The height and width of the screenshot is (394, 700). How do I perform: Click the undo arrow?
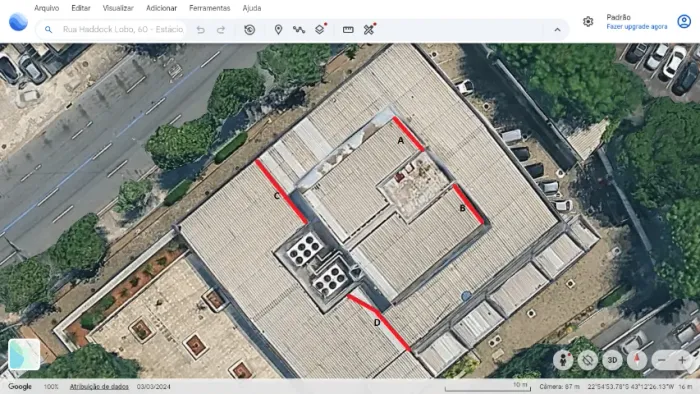(200, 30)
